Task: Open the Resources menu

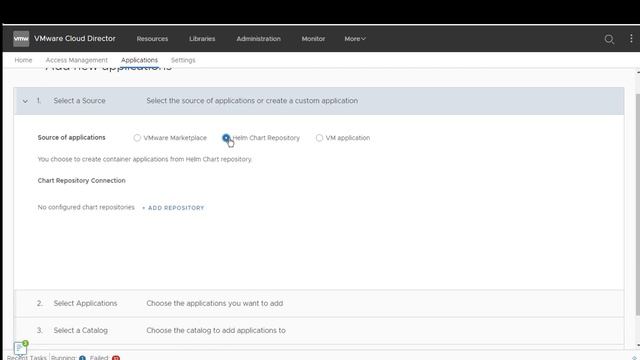Action: (x=152, y=39)
